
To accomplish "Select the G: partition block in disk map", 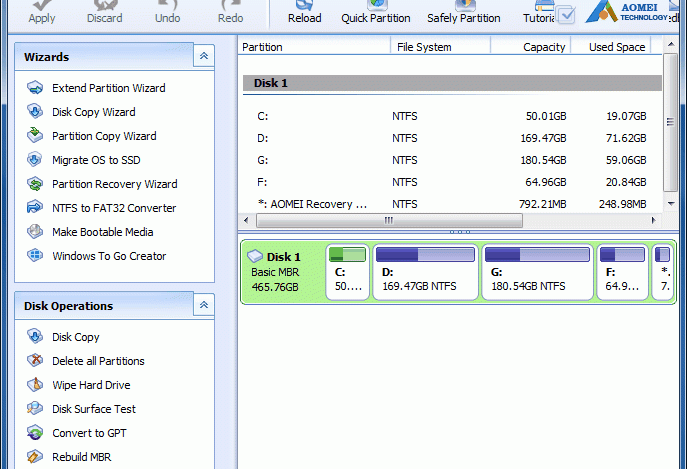I will tap(536, 272).
